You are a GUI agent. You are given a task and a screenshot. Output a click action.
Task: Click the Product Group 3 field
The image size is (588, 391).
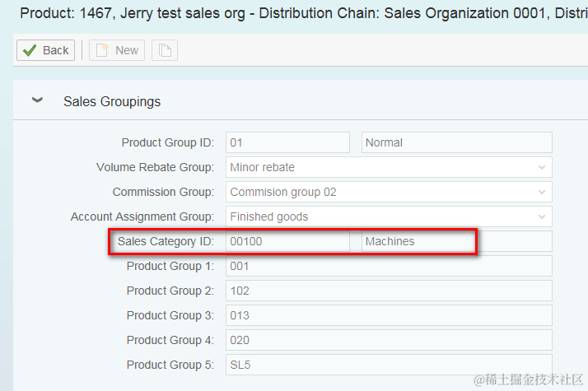tap(388, 315)
